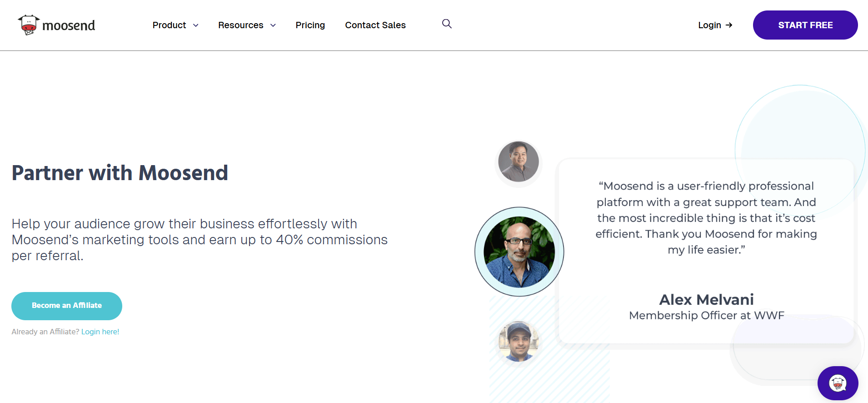Open the search magnifier icon
Viewport: 868px width, 403px height.
click(447, 24)
